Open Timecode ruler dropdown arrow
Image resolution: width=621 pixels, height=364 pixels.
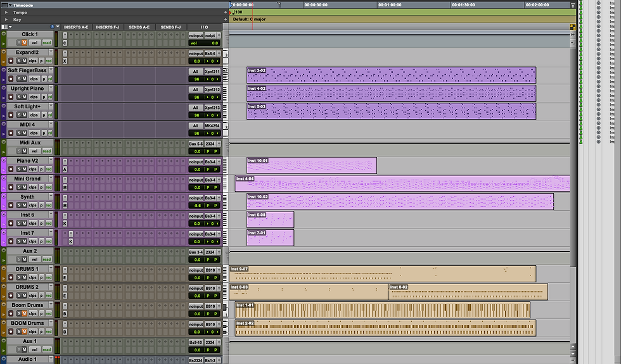10,5
